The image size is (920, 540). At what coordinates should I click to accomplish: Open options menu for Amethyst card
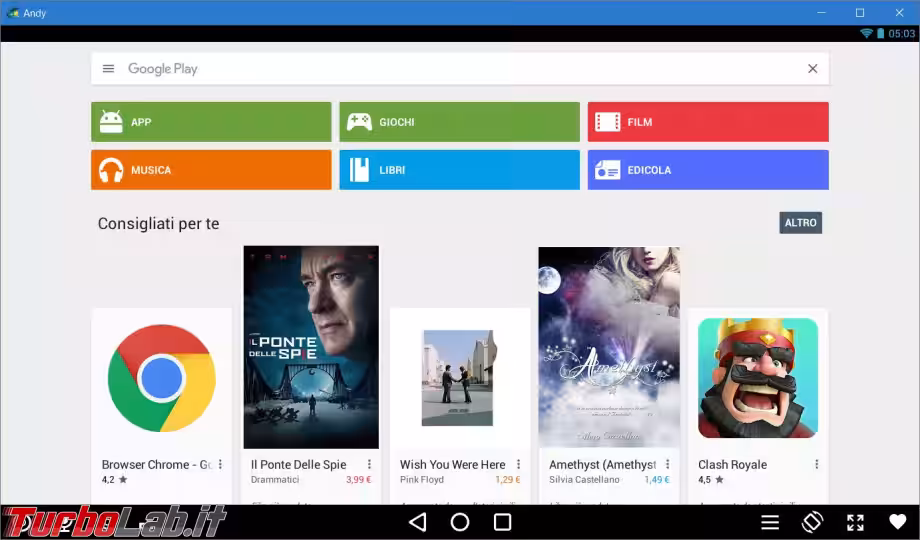(x=667, y=464)
